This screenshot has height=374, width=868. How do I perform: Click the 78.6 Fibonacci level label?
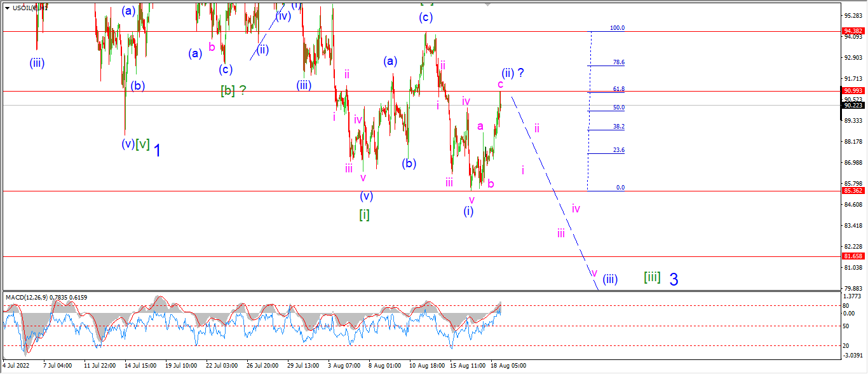618,62
